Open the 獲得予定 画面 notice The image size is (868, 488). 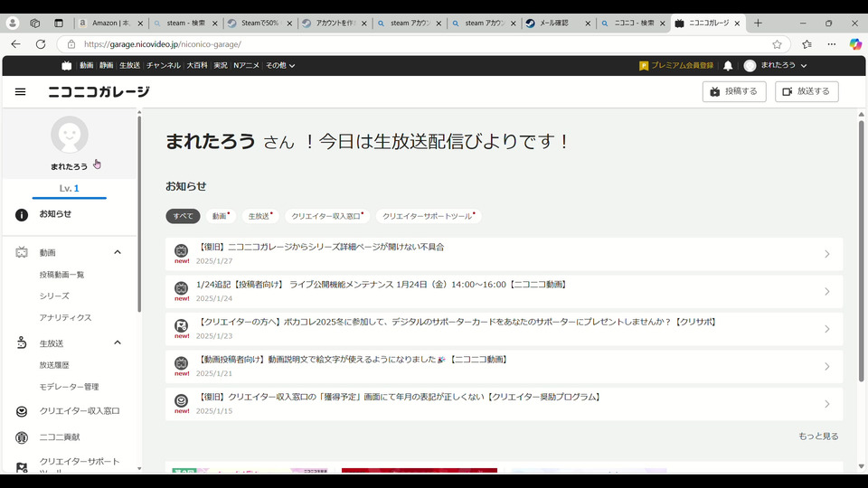(x=504, y=405)
